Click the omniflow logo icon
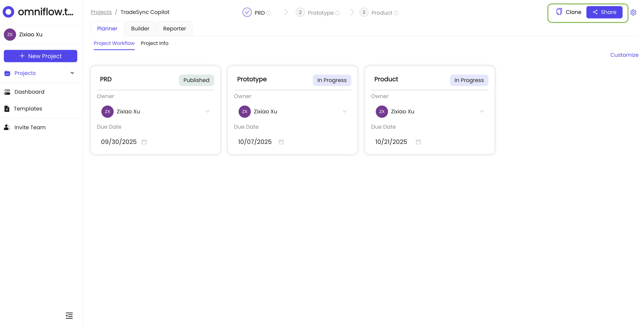Image resolution: width=644 pixels, height=325 pixels. (x=8, y=12)
